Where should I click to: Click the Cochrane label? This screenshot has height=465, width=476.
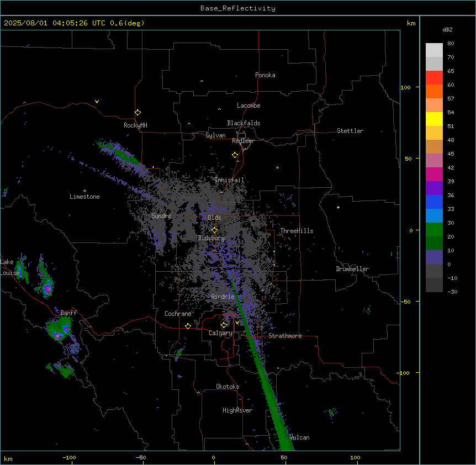tap(178, 314)
